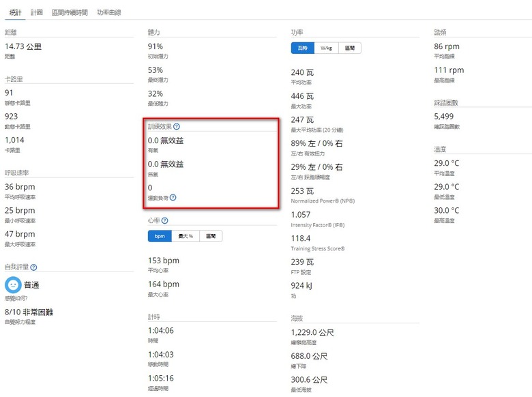Click the 1:04:06 time value
Screen dimensions: 532x397
pos(161,331)
